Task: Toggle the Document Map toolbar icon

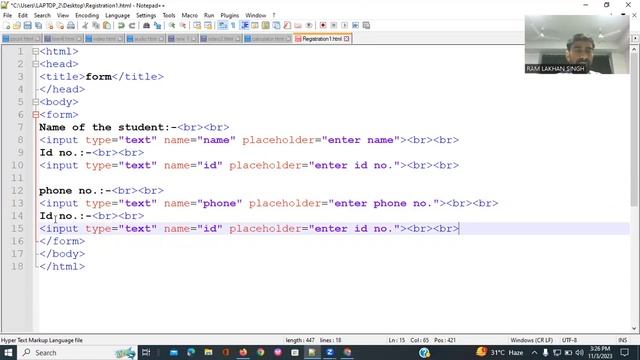Action: click(x=266, y=25)
